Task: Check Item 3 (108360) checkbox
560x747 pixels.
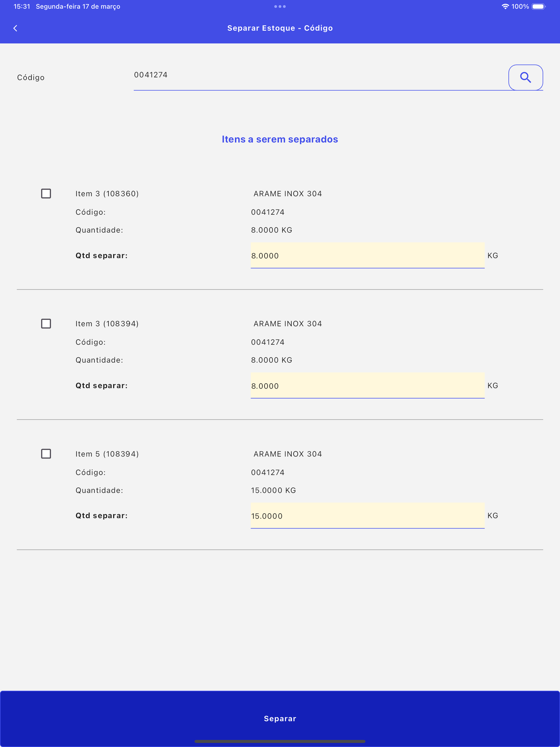Action: 46,194
